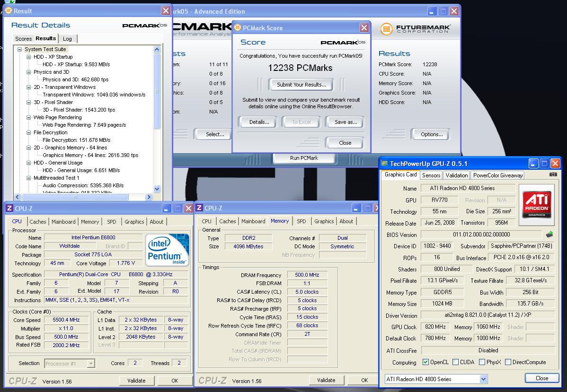Click the Result tree scroll down arrow
This screenshot has width=567, height=392.
tap(157, 189)
